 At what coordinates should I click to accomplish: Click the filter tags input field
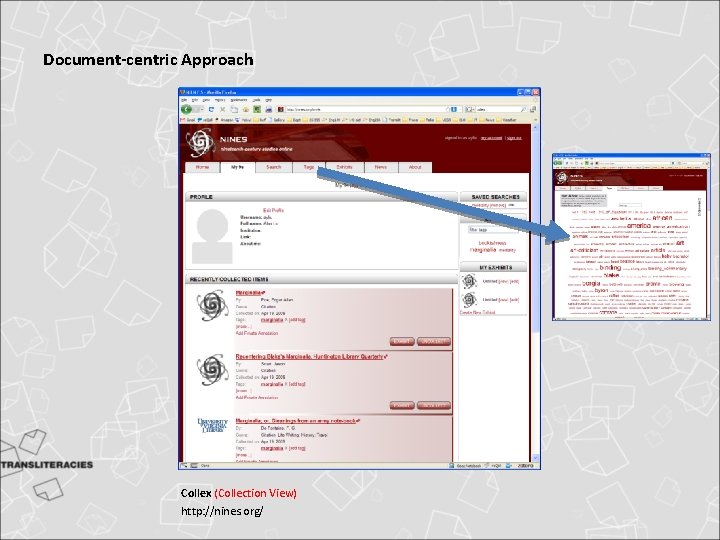point(493,230)
